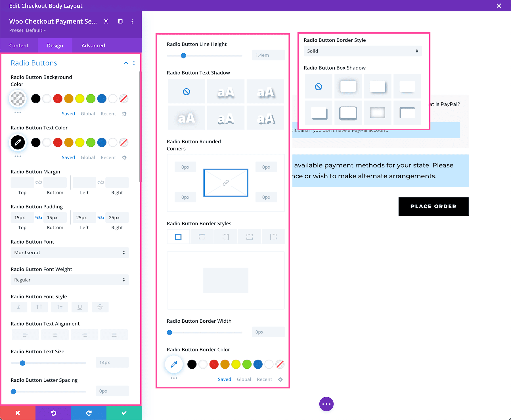The width and height of the screenshot is (511, 420).
Task: Switch to the Content tab
Action: click(x=19, y=45)
